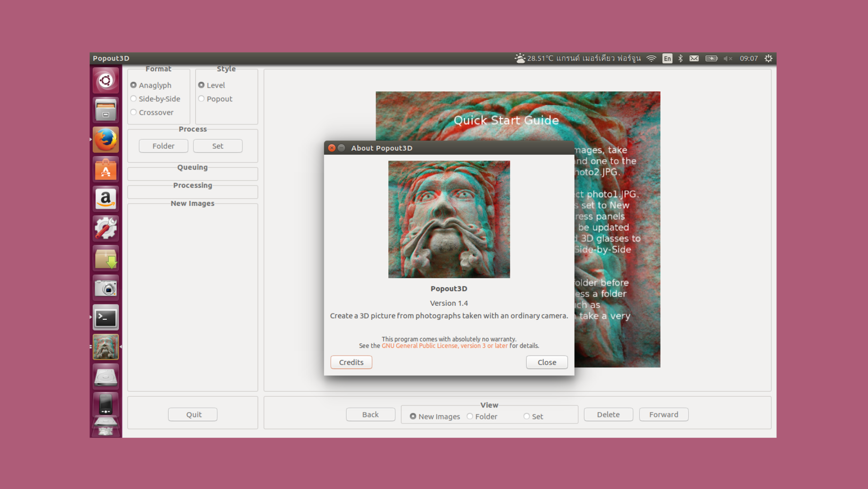This screenshot has height=489, width=868.
Task: Click the Popout3D dock icon
Action: pyautogui.click(x=106, y=347)
